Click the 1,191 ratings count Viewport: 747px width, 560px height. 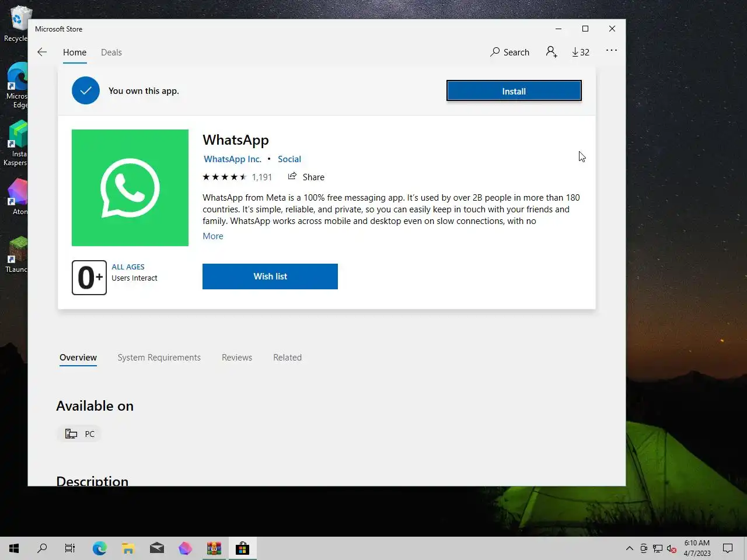point(262,177)
